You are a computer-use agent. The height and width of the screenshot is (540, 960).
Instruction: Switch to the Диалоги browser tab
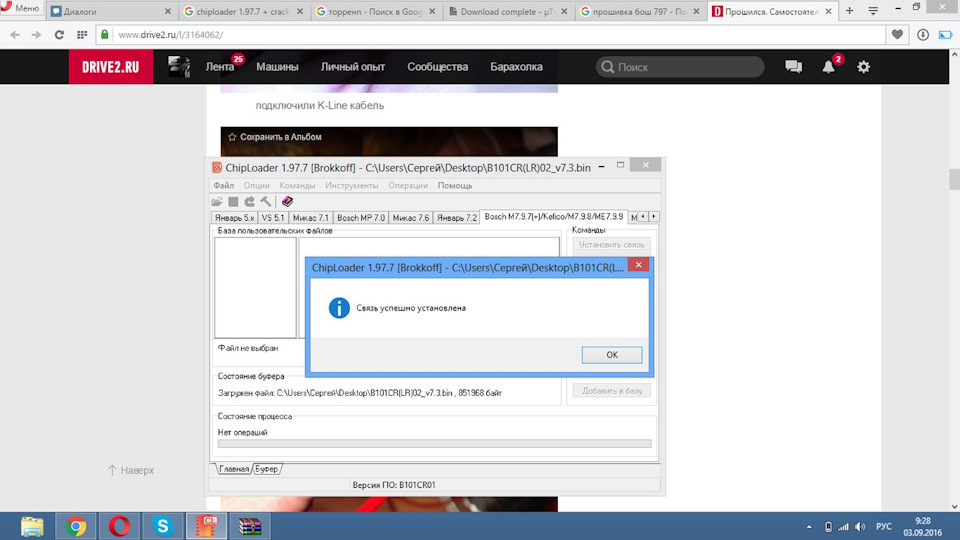click(111, 11)
